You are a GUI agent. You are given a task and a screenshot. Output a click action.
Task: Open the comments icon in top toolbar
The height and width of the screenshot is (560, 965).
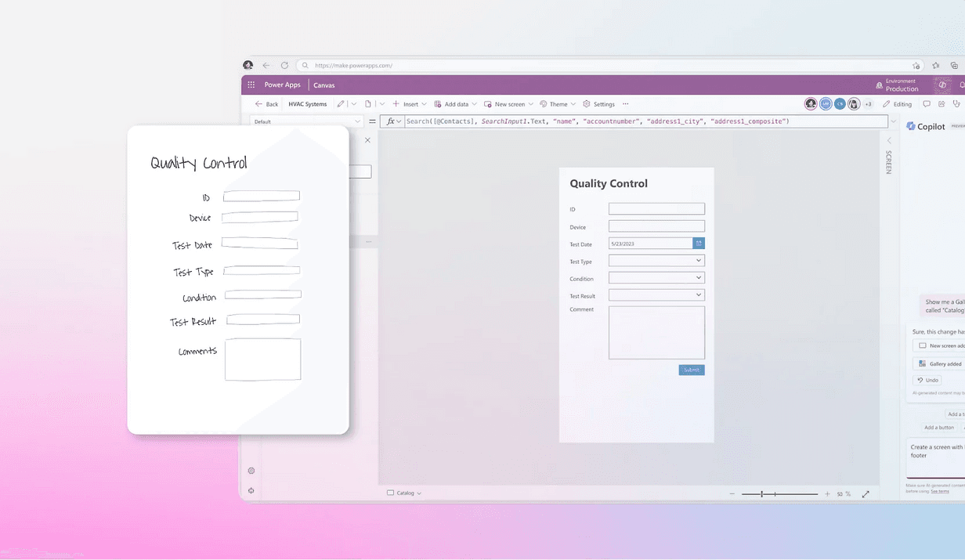tap(927, 104)
